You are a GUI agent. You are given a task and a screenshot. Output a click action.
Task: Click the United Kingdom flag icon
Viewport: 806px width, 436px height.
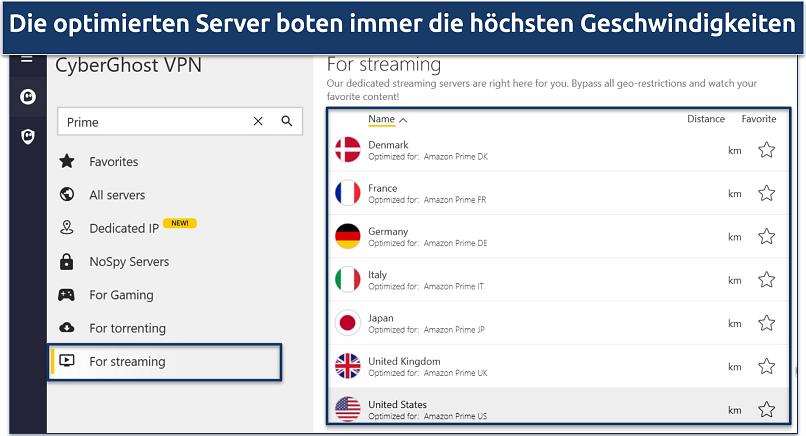click(347, 366)
